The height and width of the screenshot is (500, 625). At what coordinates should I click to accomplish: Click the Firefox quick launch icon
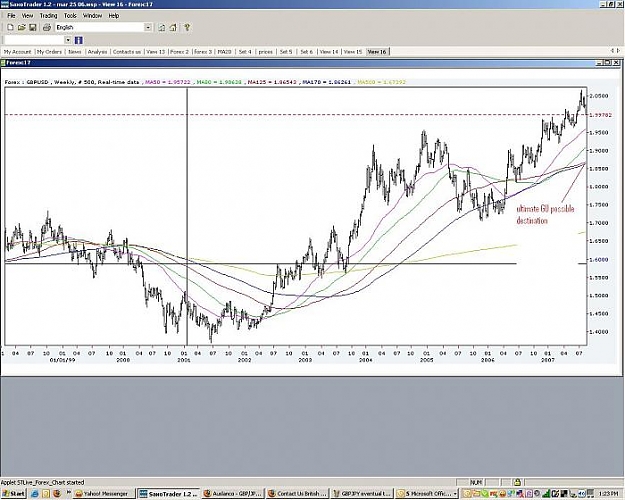[57, 494]
